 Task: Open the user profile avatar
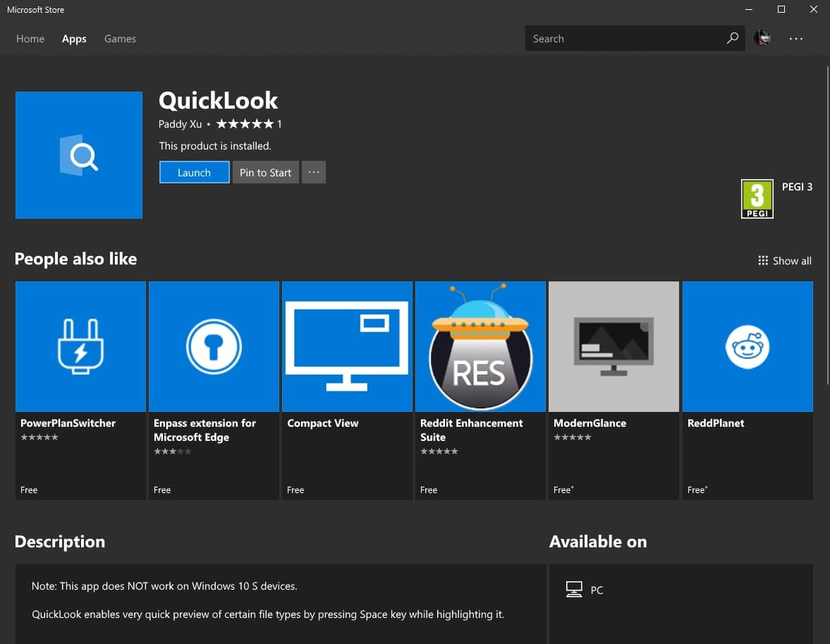(762, 38)
